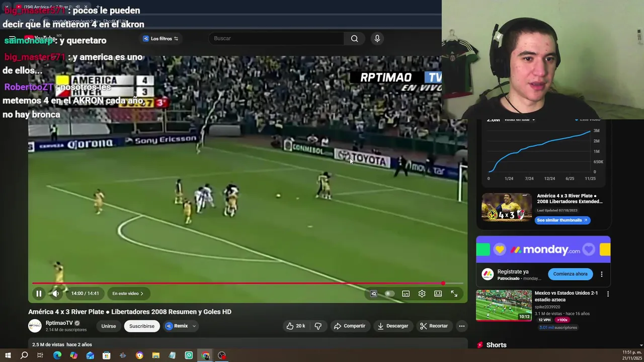Open File Explorer from taskbar

(155, 356)
